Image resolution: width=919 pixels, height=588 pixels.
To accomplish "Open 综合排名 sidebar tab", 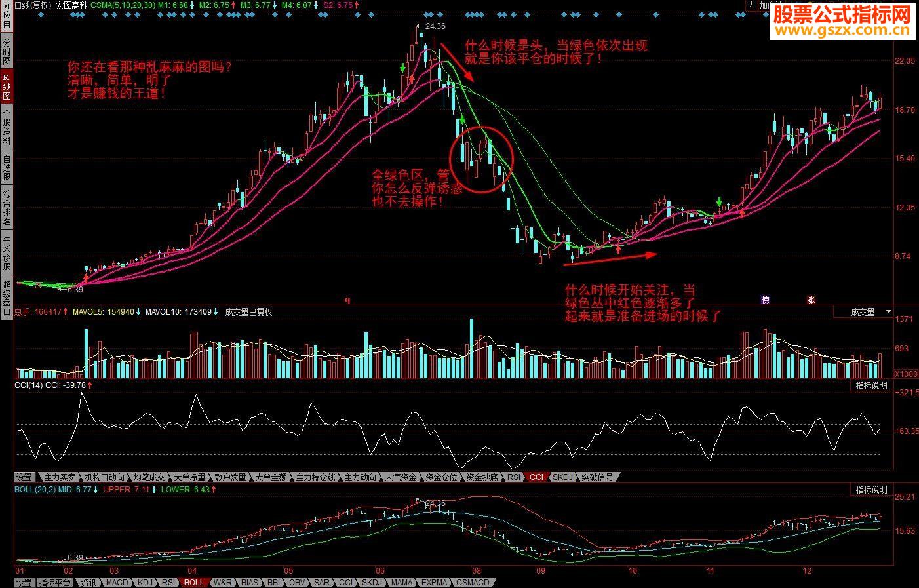I will click(x=7, y=207).
